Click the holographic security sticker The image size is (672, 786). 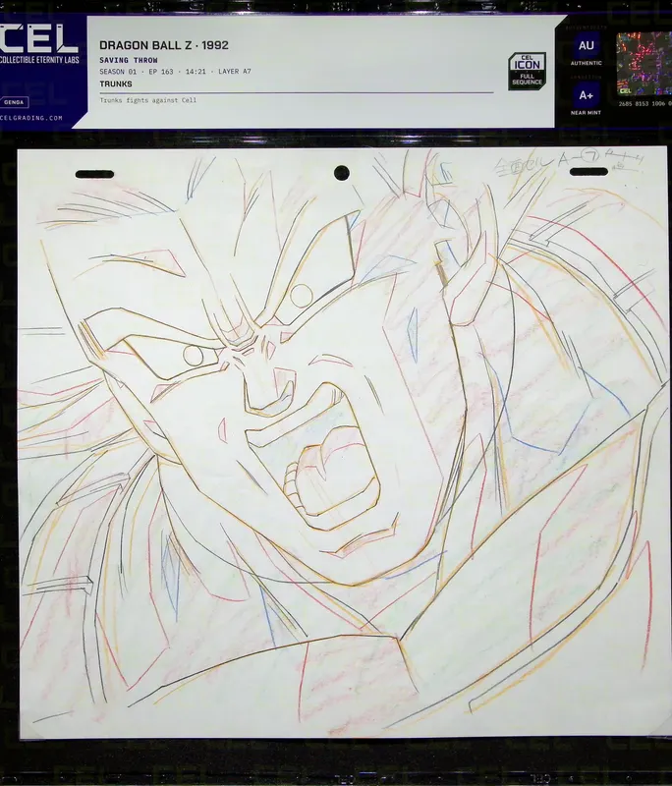tap(644, 64)
